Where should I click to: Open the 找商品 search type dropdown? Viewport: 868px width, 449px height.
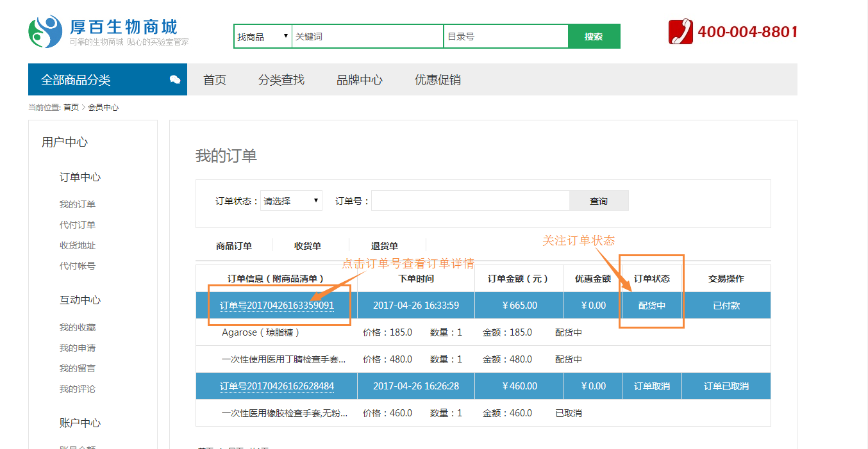(x=263, y=37)
